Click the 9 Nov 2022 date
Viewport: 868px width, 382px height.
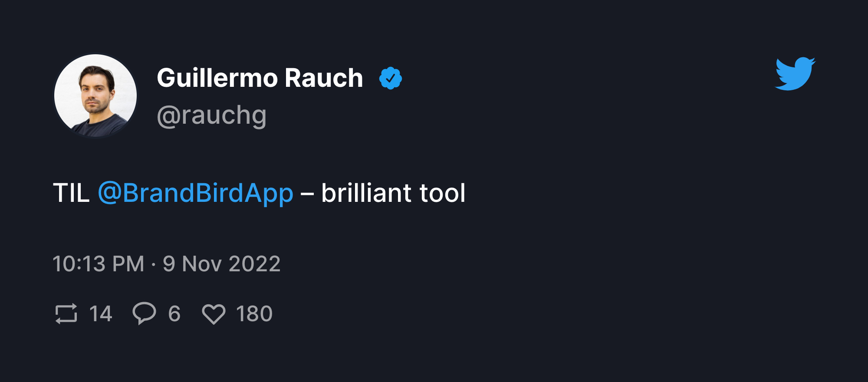222,264
